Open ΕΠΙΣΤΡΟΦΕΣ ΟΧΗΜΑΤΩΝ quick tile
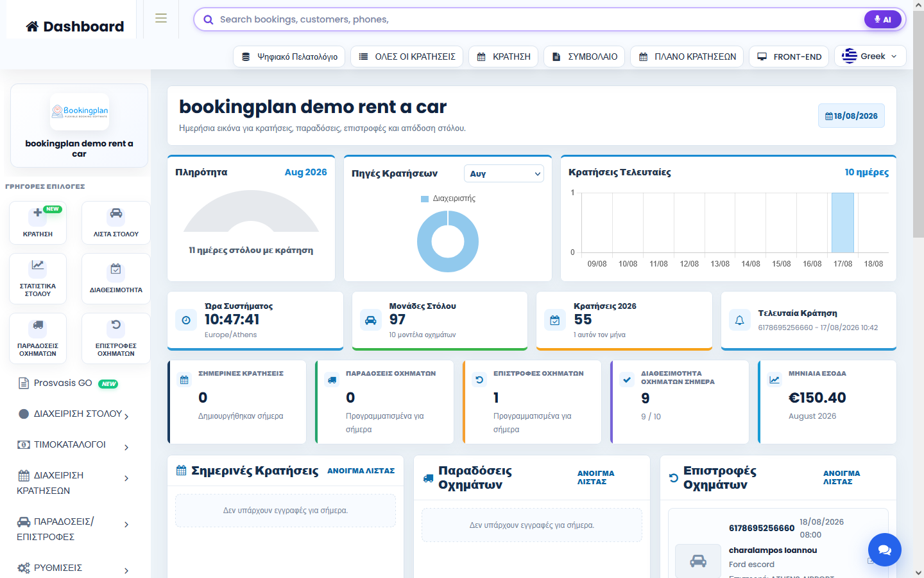924x578 pixels. 116,338
